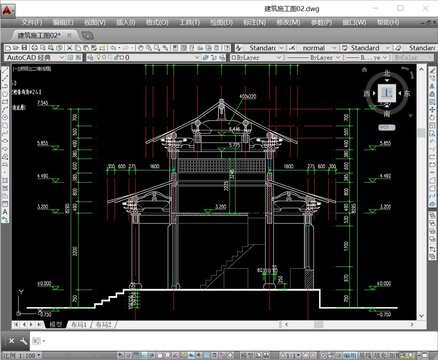Click the vertical scrollbar down arrow
Screen dimensions: 438x360
pos(421,315)
